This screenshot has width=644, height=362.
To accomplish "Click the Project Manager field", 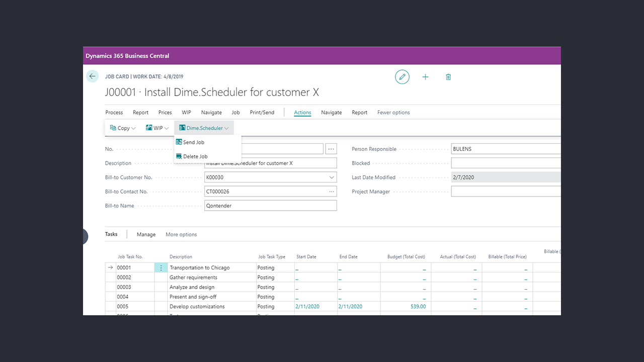I will tap(506, 192).
